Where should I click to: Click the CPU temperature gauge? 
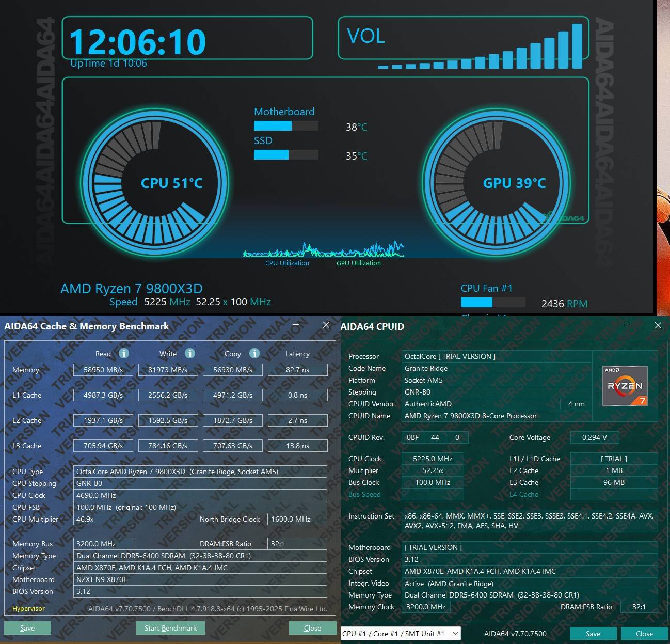pyautogui.click(x=155, y=183)
